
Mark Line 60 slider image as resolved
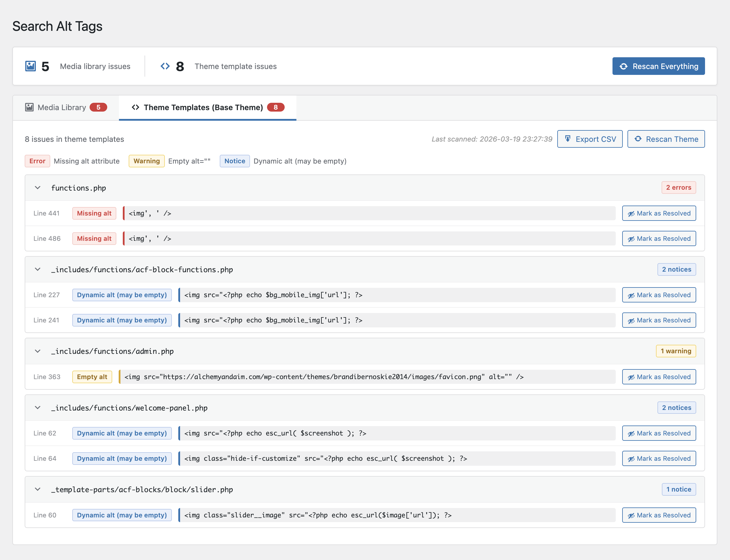pyautogui.click(x=659, y=515)
